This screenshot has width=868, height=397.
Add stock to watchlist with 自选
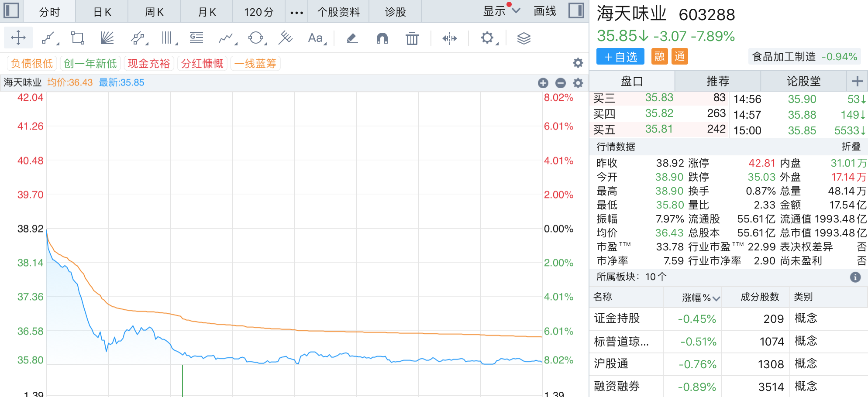[x=620, y=57]
